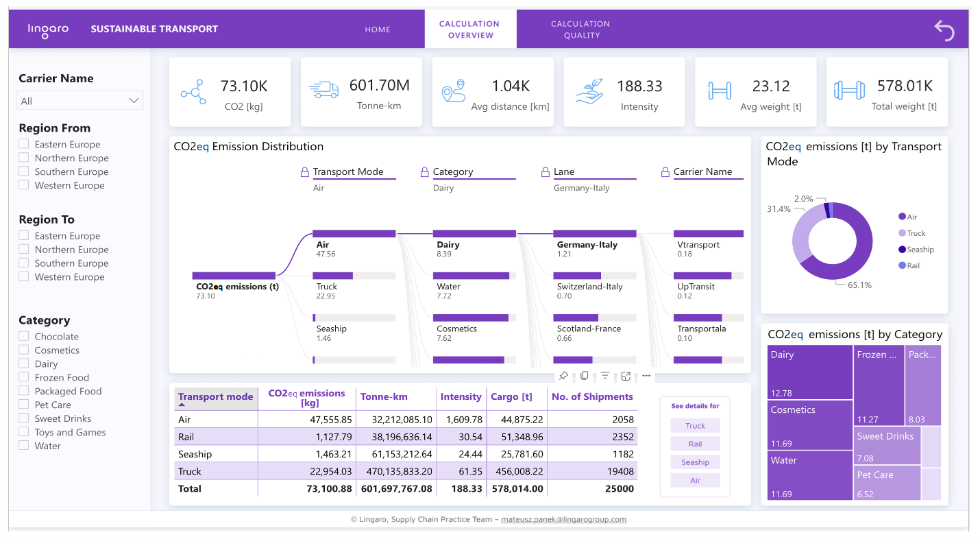Sort by the Tonne-km column header
This screenshot has height=537, width=980.
tap(384, 396)
